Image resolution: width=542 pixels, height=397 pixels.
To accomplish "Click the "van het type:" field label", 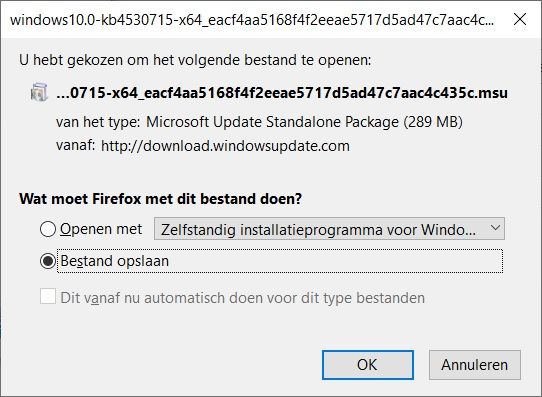I will (x=98, y=122).
